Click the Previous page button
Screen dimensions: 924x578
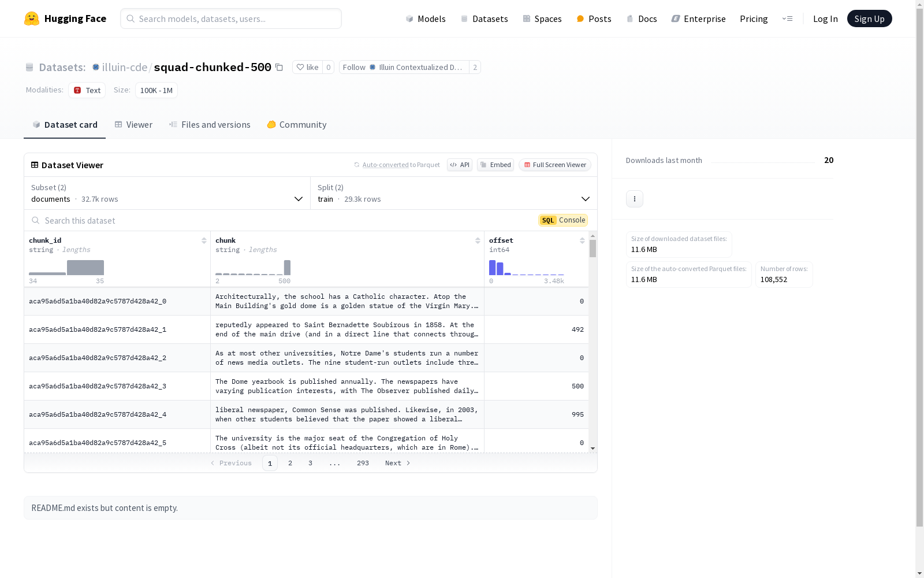pos(231,463)
